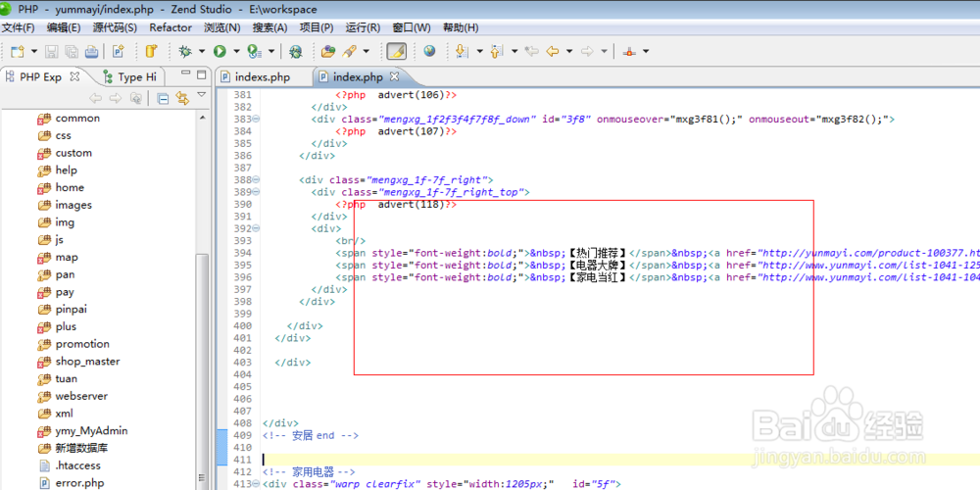Viewport: 980px width, 490px height.
Task: Toggle Mark Occurrences highlighter button
Action: [x=396, y=51]
